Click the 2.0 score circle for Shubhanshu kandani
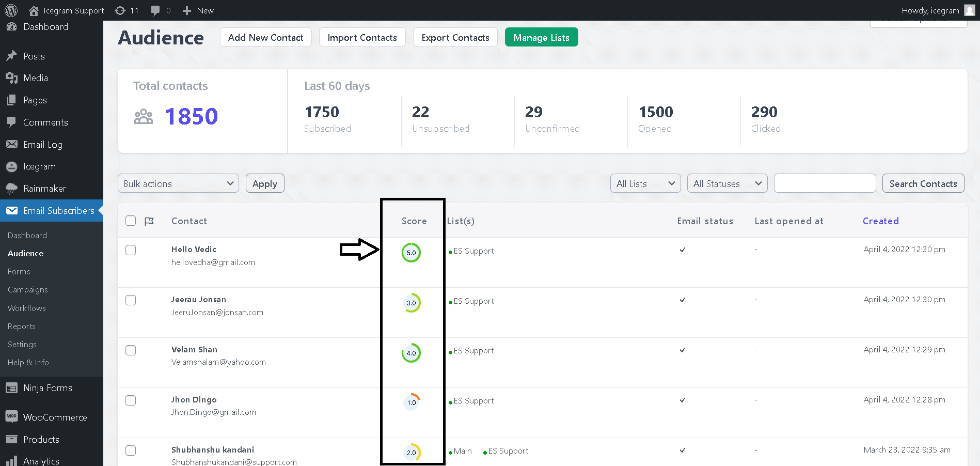980x466 pixels. 411,453
